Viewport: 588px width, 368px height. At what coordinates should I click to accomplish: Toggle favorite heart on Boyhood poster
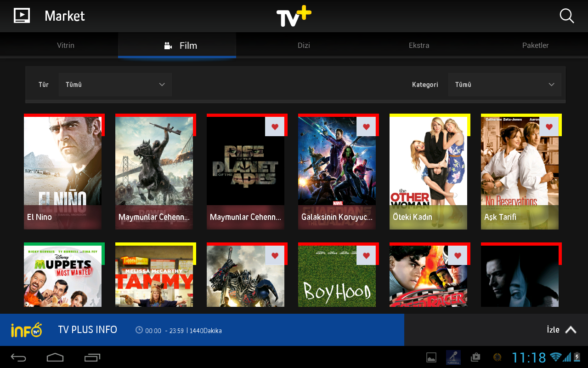pos(366,255)
